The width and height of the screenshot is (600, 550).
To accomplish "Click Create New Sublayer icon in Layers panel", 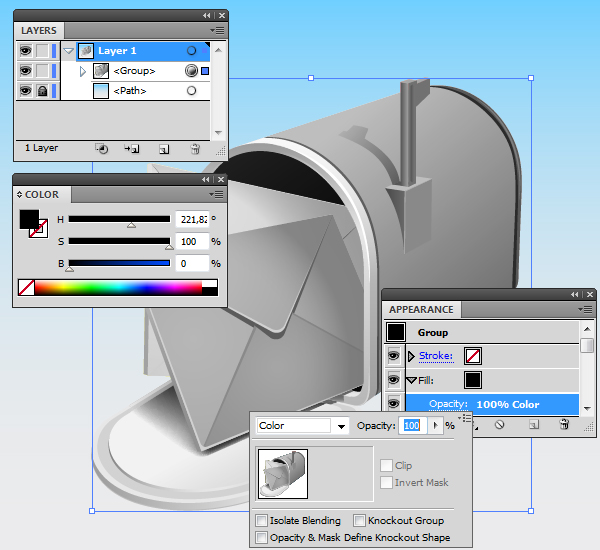I will coord(132,149).
